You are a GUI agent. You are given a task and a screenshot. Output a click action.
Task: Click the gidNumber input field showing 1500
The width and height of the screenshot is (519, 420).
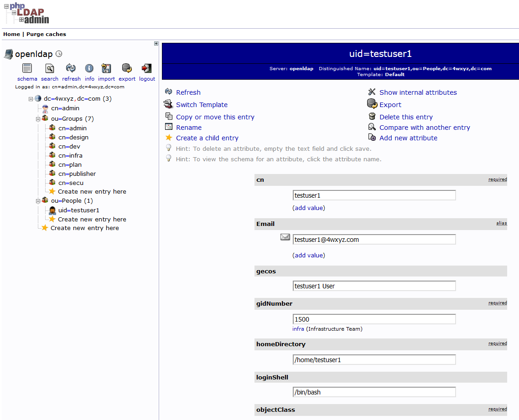(x=374, y=319)
